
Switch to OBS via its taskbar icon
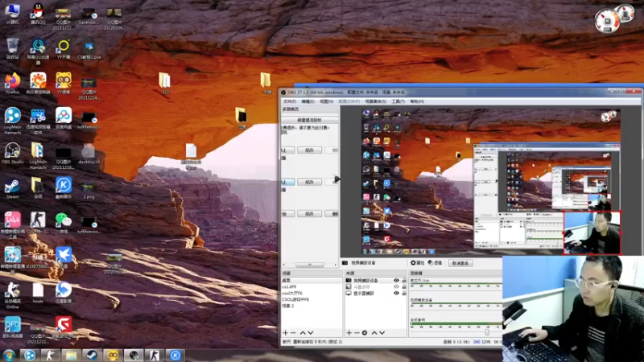click(x=134, y=356)
